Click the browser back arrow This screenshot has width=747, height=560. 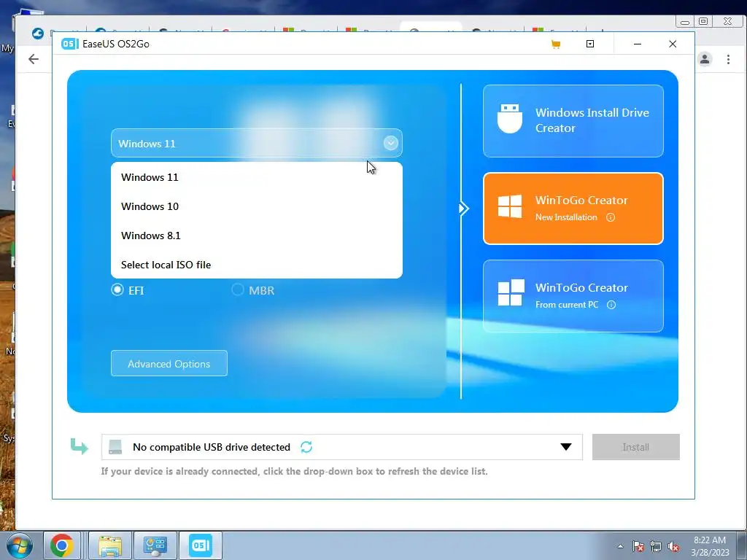click(x=34, y=59)
